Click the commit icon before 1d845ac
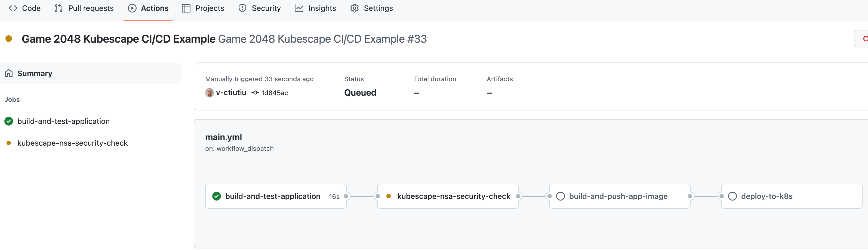The width and height of the screenshot is (868, 250). tap(256, 93)
